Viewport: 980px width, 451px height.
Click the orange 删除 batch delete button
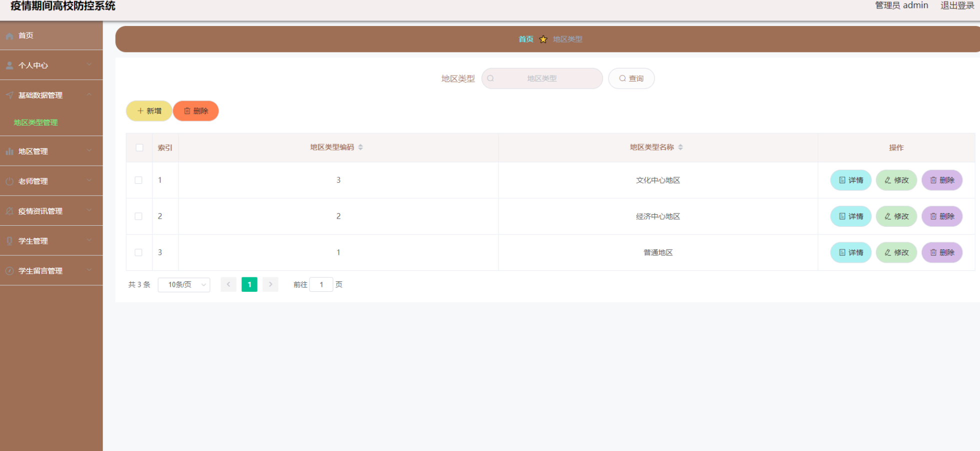tap(196, 111)
